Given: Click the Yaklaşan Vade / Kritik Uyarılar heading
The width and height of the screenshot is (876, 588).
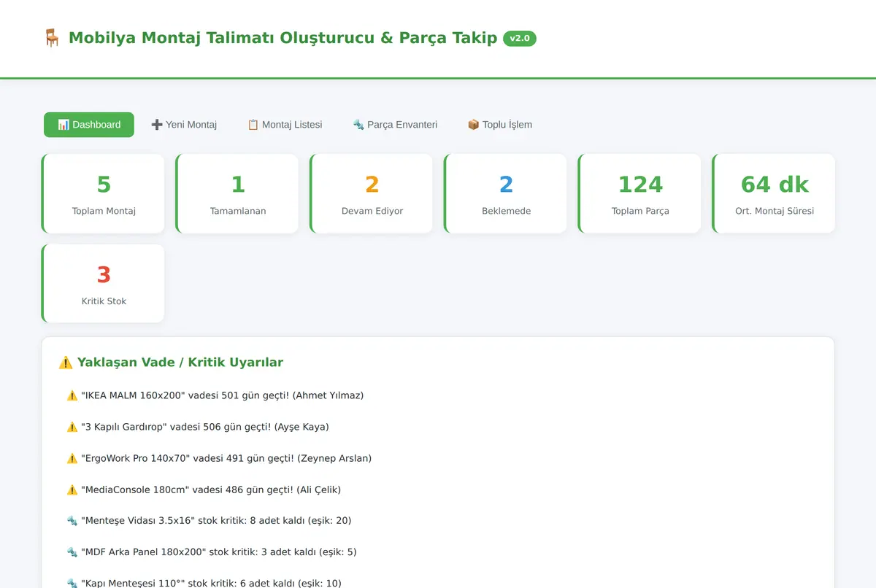Looking at the screenshot, I should pyautogui.click(x=170, y=363).
